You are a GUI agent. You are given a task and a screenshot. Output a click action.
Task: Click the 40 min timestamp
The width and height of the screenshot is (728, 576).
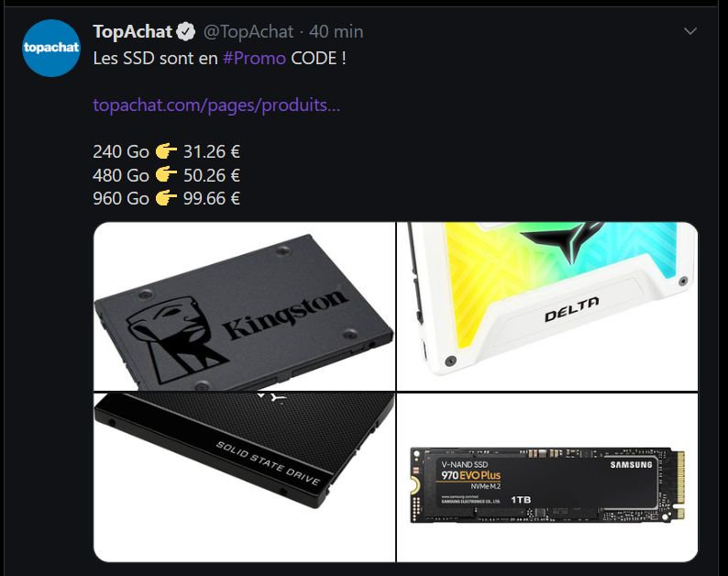point(336,31)
